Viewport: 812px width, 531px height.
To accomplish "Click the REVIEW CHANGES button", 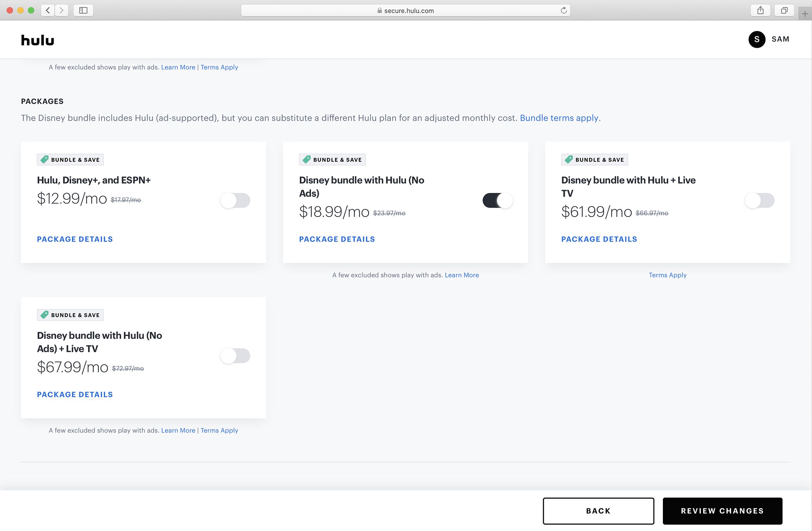I will [722, 511].
